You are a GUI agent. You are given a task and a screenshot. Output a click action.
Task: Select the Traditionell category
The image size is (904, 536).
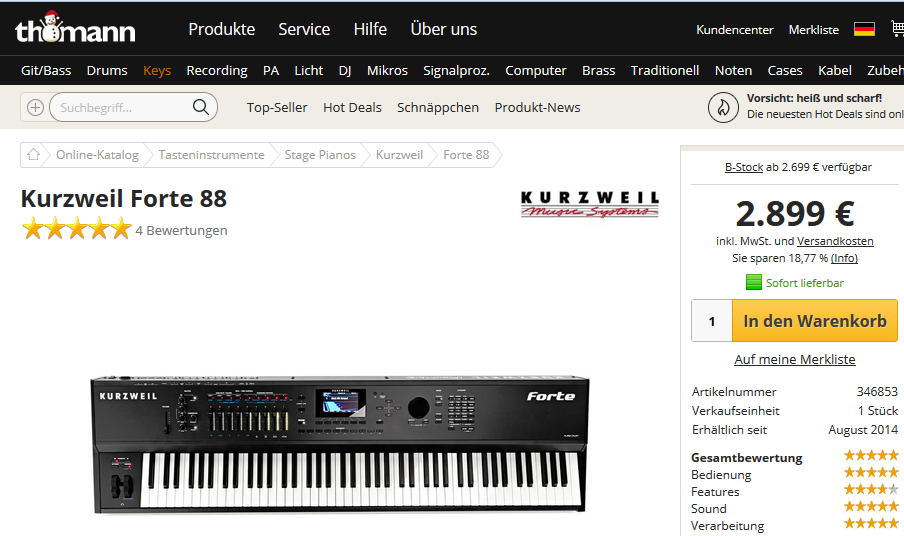[x=665, y=70]
